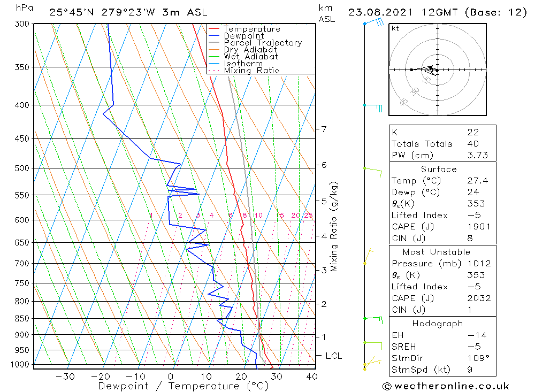535x392 pixels.
Task: Click the wind barb at 500 hPa
Action: click(x=373, y=172)
